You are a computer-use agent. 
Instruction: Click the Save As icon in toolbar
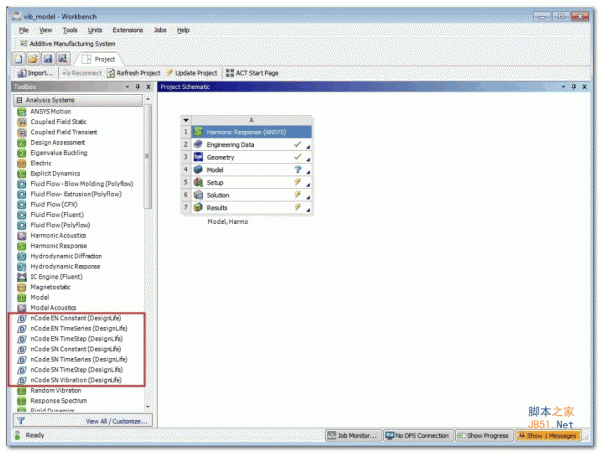coord(60,59)
